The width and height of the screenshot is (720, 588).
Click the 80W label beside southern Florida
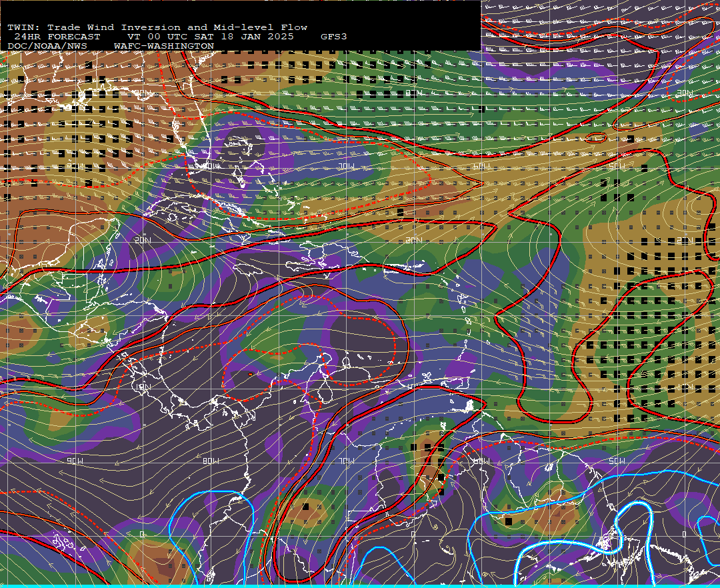tap(211, 166)
